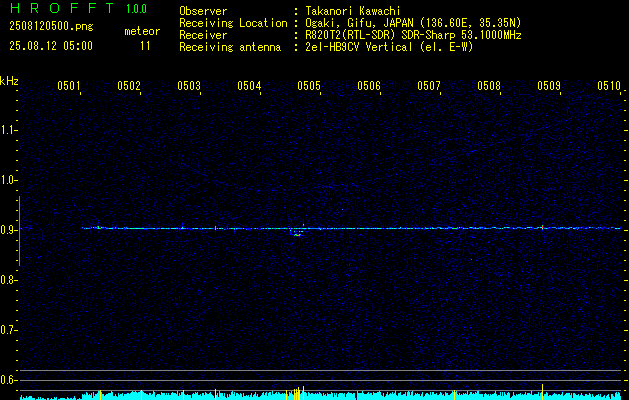Click the version number 1.0.0
Screen dimensions: 629x400
[x=136, y=9]
